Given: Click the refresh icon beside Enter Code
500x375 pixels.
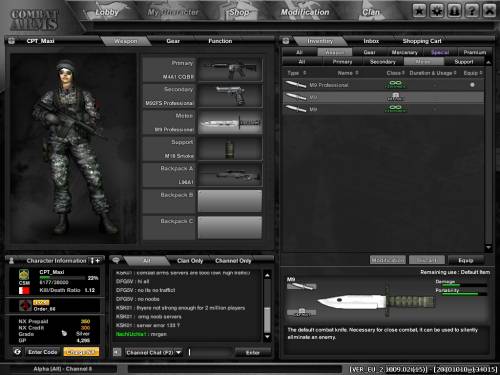Looking at the screenshot, I should pos(17,352).
